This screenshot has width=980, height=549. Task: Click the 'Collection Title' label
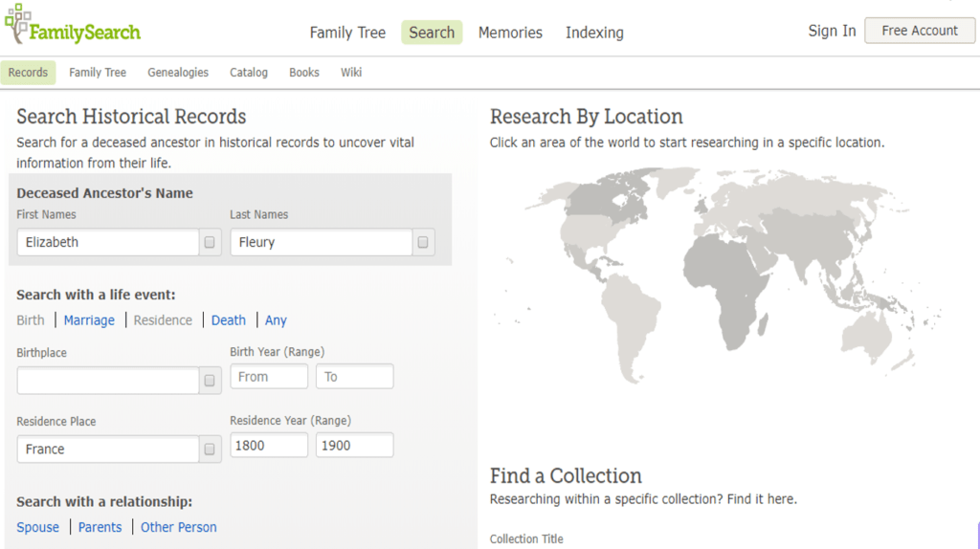(x=526, y=539)
